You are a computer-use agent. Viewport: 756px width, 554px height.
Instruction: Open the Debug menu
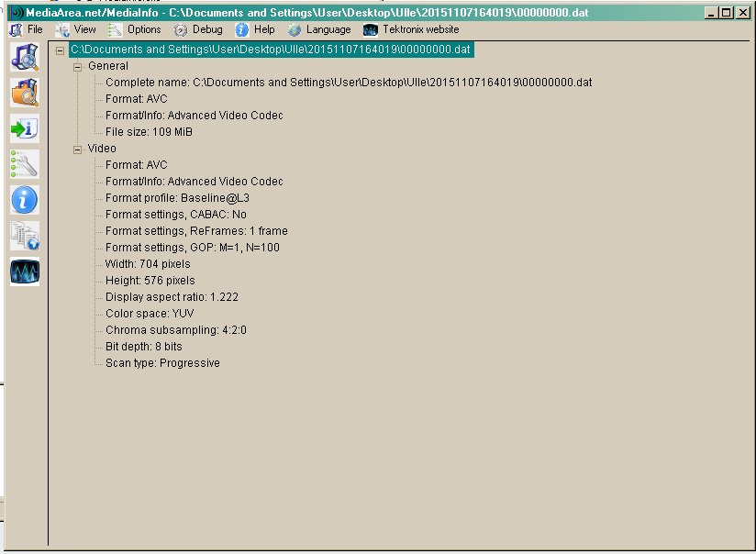click(x=207, y=29)
